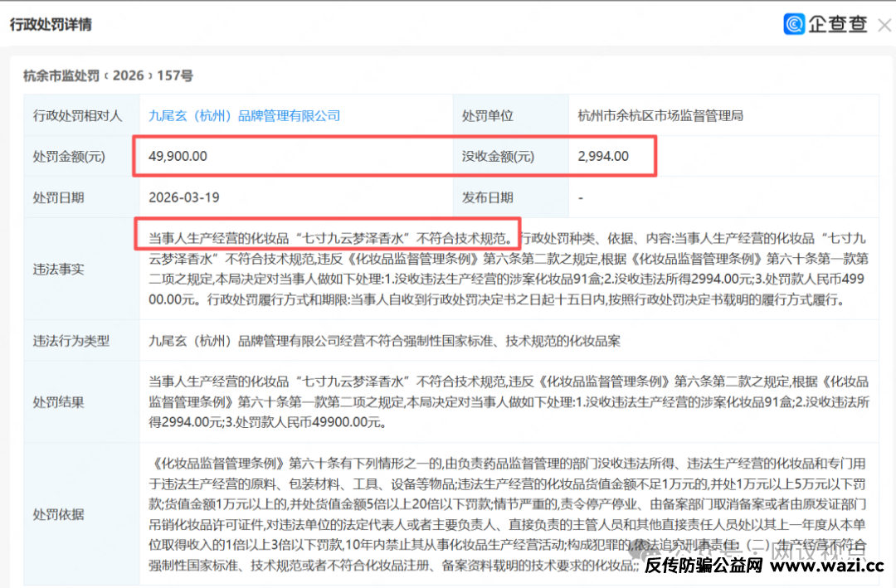This screenshot has width=896, height=588.
Task: Select the case number 杭余市监处罚〔2026〕157号
Action: point(108,75)
